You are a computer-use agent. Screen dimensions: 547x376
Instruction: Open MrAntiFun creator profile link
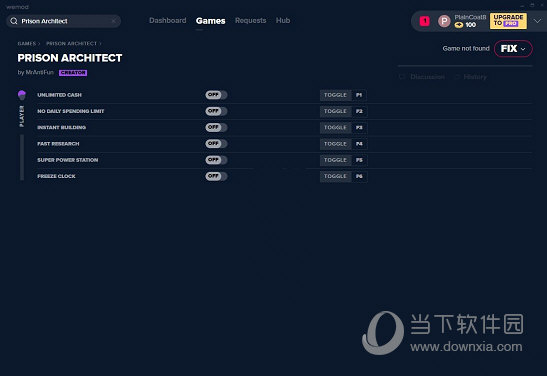pos(39,72)
